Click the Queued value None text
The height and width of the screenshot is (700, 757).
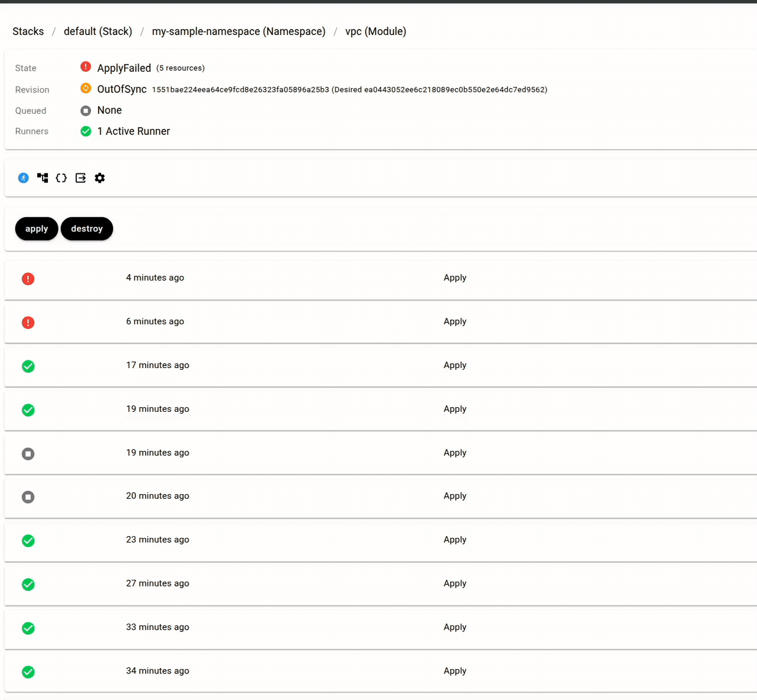pos(109,110)
